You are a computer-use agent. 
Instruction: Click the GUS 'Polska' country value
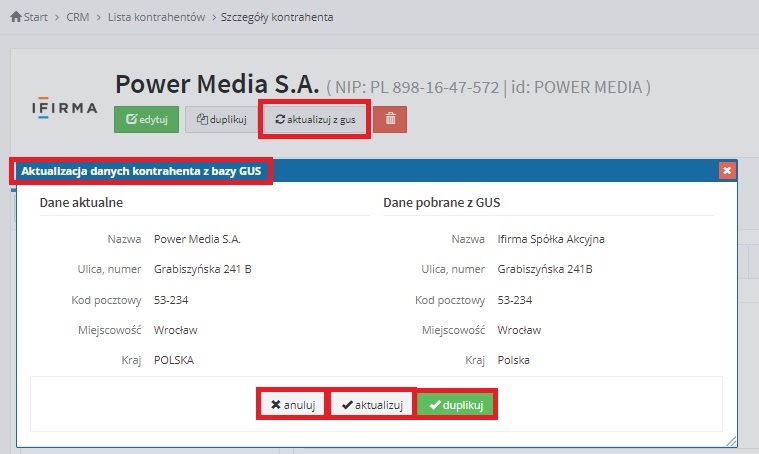pos(514,360)
